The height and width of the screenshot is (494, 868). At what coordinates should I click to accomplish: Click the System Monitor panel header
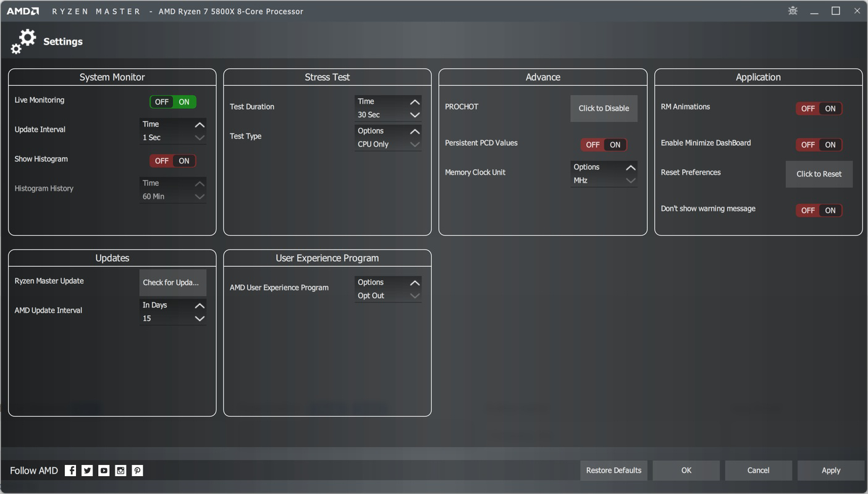click(112, 77)
